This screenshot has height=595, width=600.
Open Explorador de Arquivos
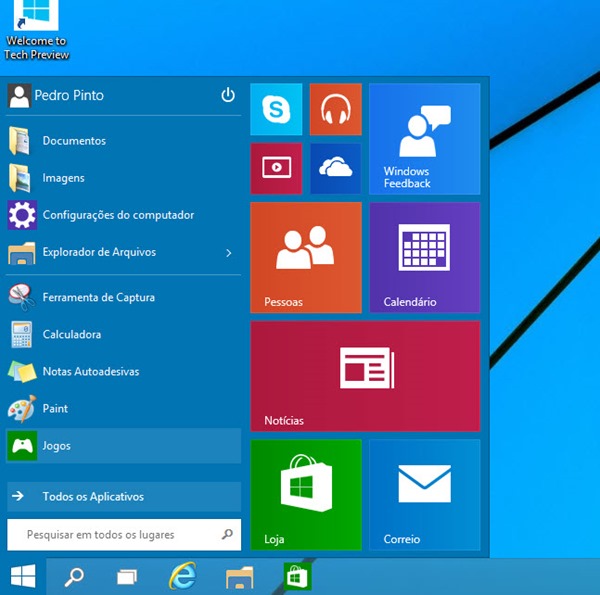coord(124,252)
